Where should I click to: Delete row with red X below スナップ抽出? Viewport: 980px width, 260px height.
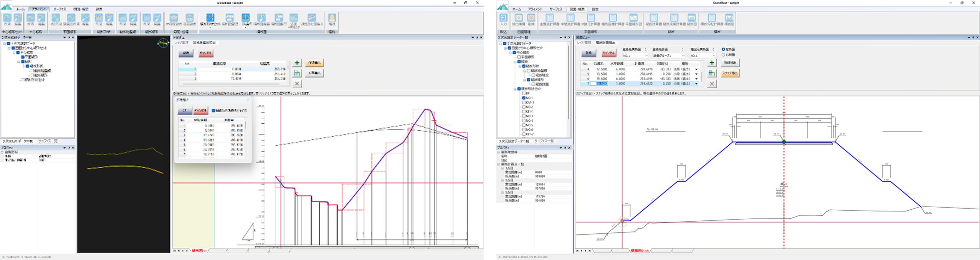tap(712, 84)
